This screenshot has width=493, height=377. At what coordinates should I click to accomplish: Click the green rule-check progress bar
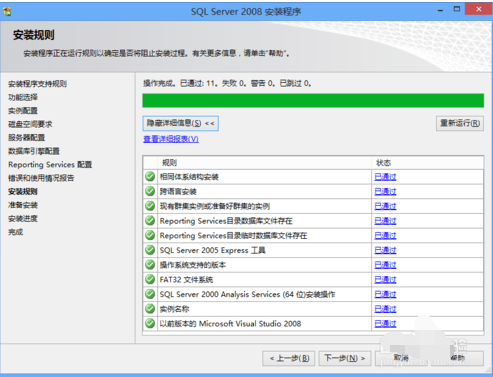[x=313, y=101]
